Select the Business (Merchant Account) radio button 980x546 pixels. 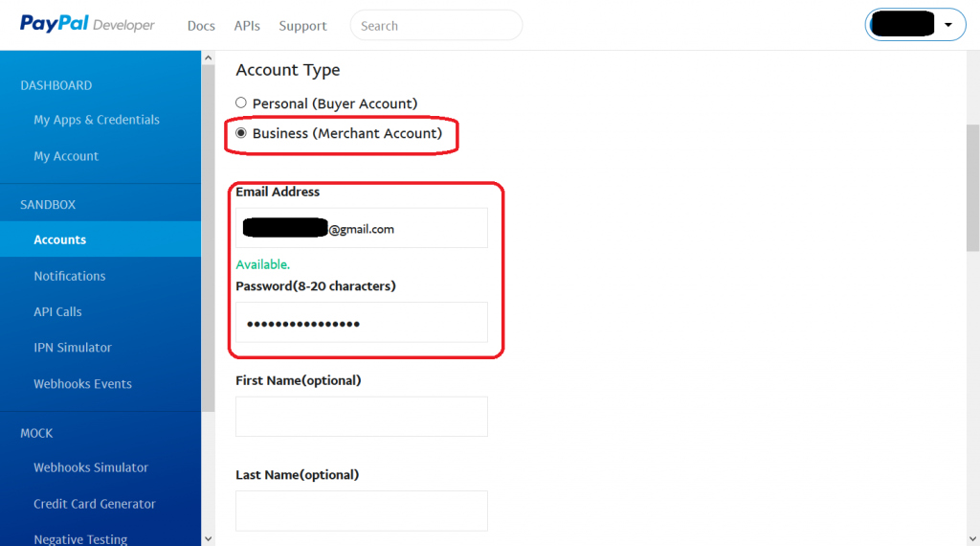[241, 133]
